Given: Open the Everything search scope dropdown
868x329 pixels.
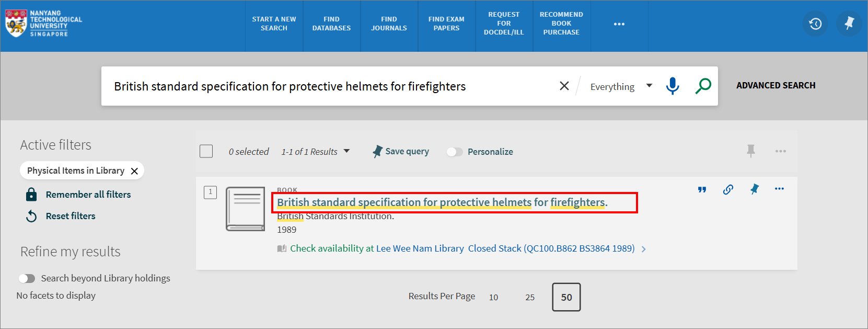Looking at the screenshot, I should tap(621, 86).
